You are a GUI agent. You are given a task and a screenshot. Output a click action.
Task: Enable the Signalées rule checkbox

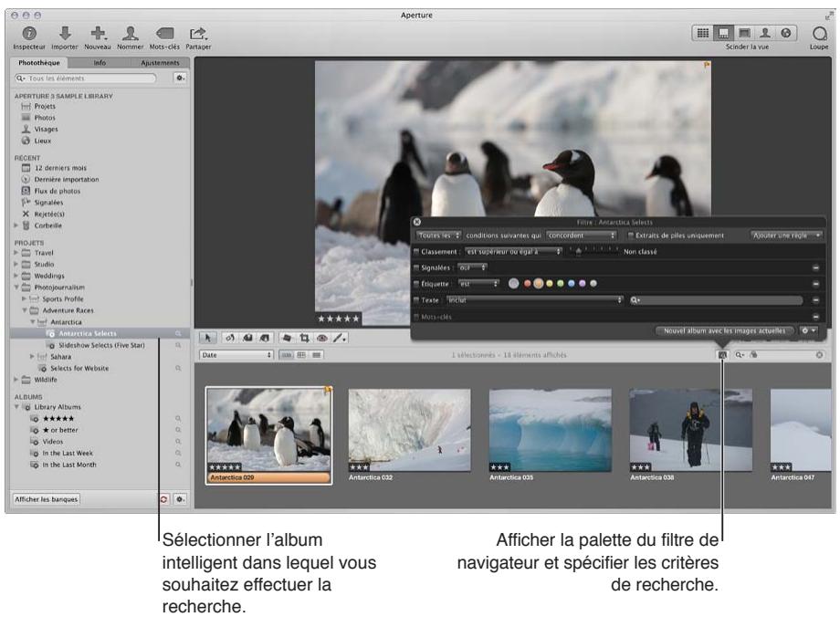coord(416,267)
